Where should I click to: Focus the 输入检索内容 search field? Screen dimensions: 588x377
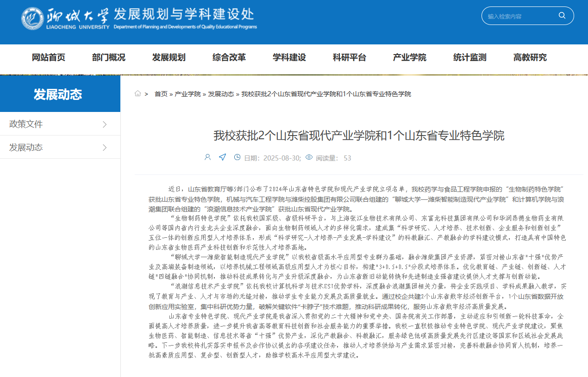[519, 16]
